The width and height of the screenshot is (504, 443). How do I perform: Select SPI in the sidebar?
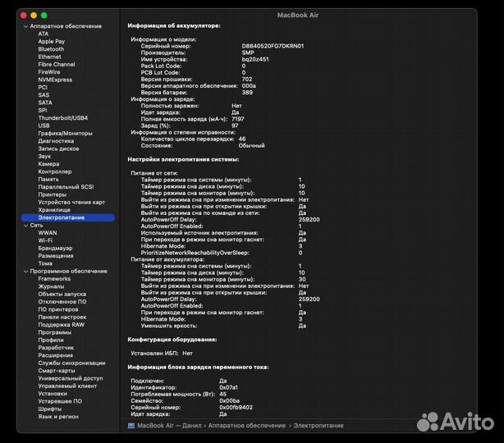[x=43, y=110]
